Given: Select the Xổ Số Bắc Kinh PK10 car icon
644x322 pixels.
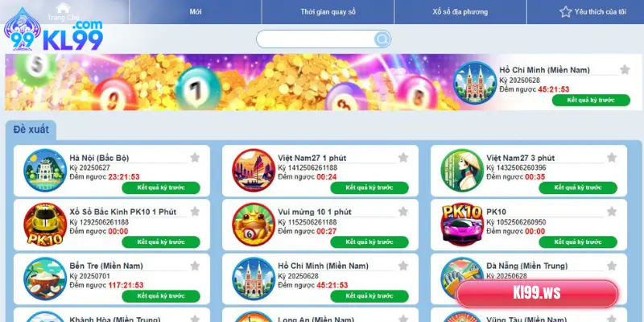Looking at the screenshot, I should 45,225.
